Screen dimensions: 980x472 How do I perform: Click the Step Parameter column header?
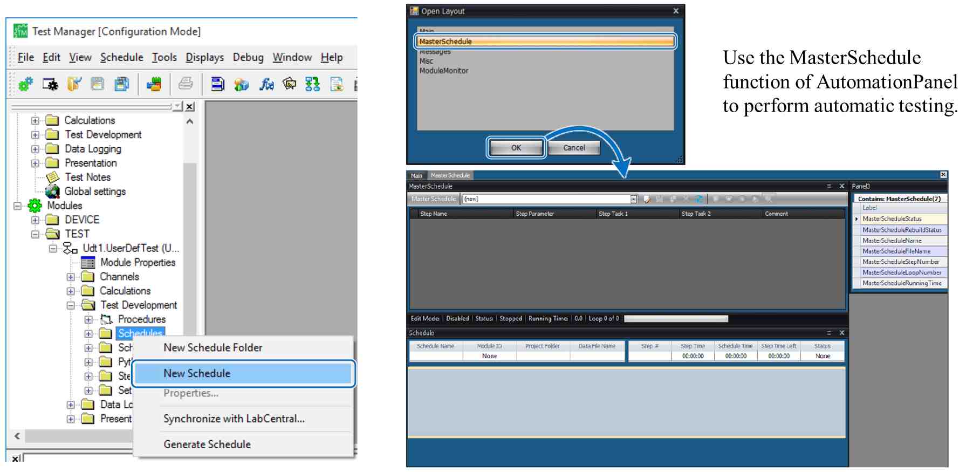pos(554,214)
